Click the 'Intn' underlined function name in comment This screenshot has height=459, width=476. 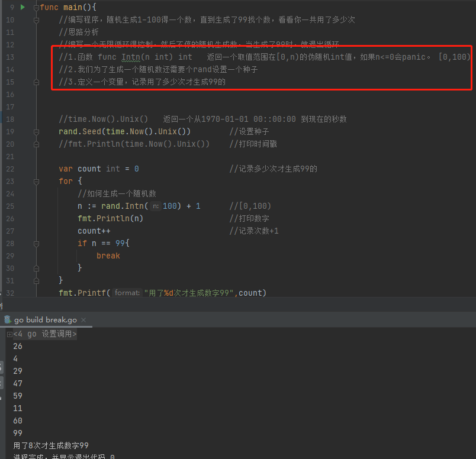point(131,57)
